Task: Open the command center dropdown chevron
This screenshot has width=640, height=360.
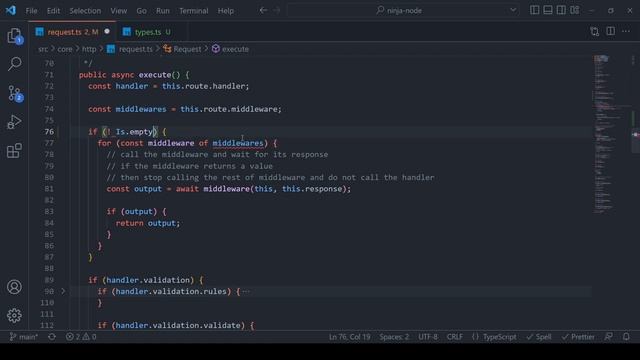Action: 513,10
